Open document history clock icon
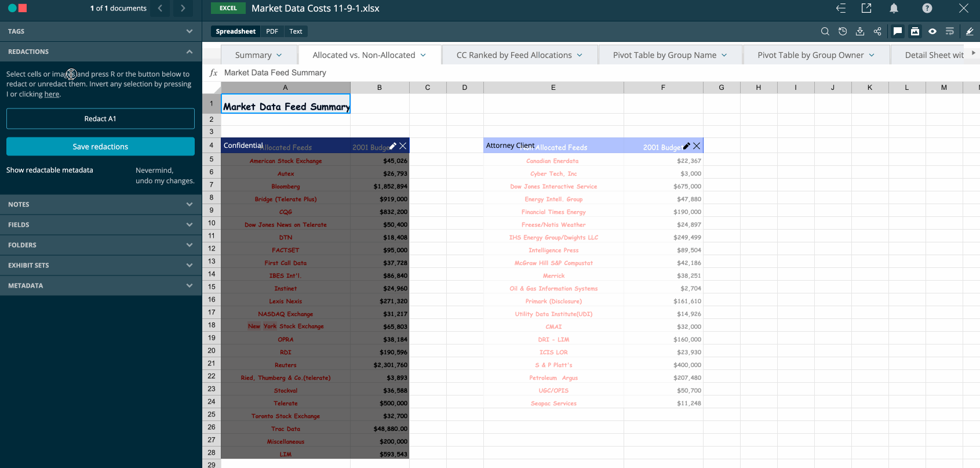 [843, 31]
